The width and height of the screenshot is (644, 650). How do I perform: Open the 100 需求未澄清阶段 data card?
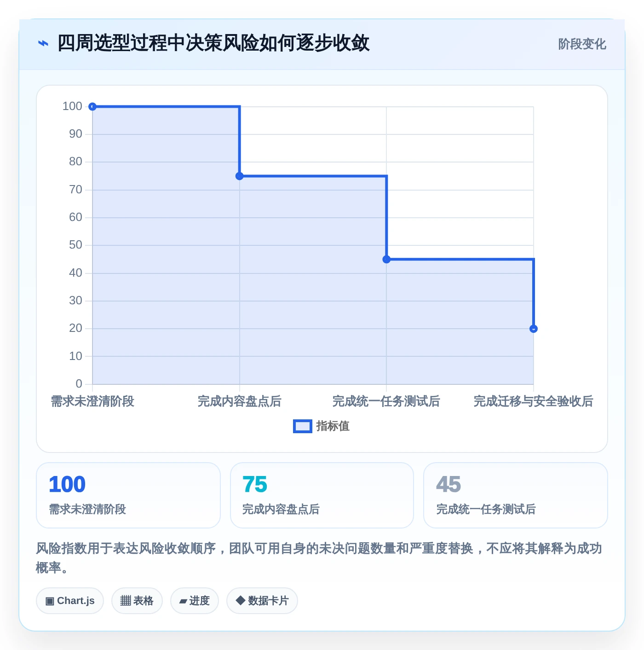pos(128,495)
